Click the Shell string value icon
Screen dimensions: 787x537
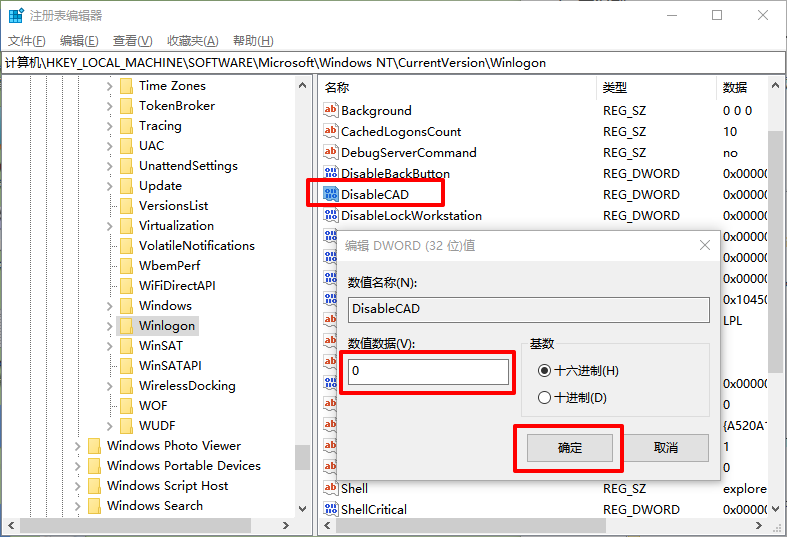click(331, 488)
